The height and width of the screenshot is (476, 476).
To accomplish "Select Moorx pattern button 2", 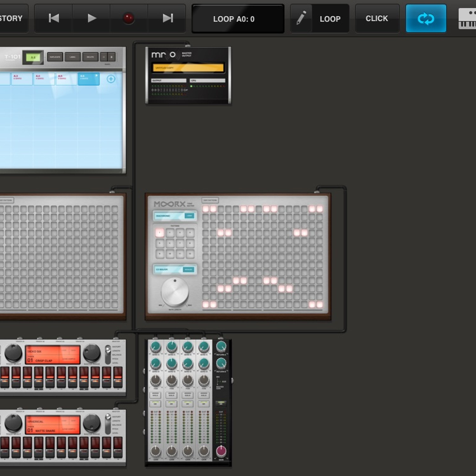I will point(170,233).
